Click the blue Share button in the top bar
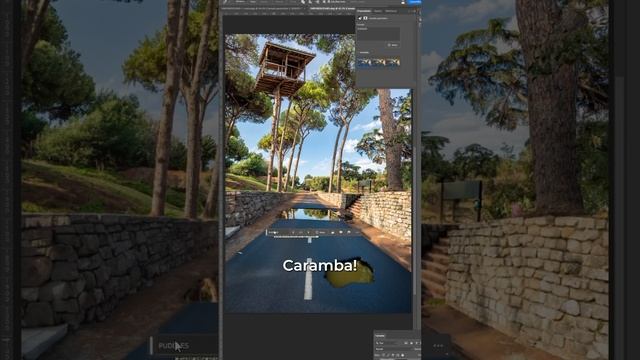 coord(414,2)
